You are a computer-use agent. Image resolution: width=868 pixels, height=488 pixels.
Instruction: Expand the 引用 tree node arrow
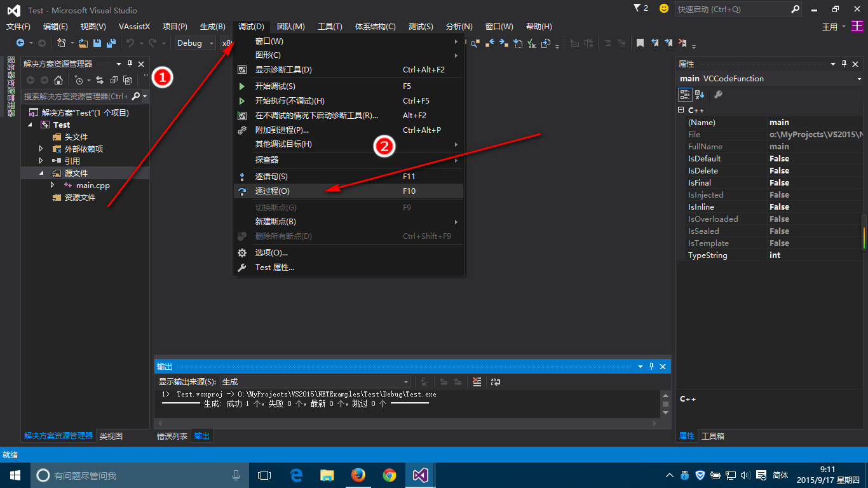41,161
